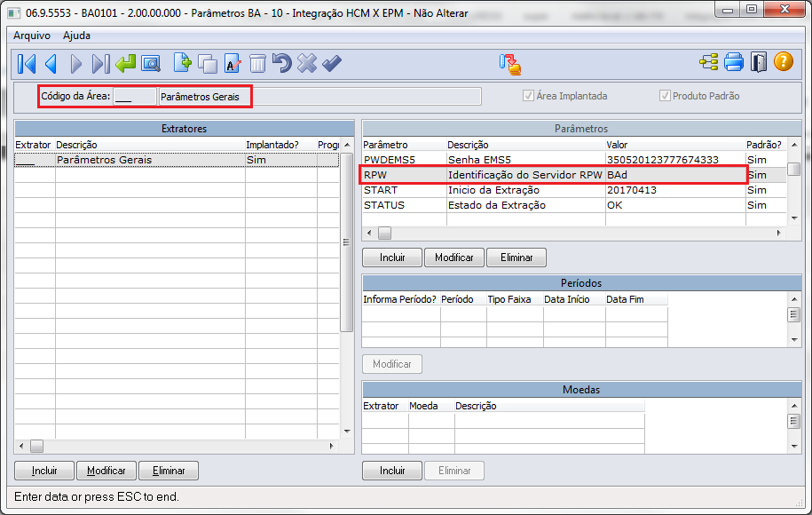Image resolution: width=812 pixels, height=515 pixels.
Task: Click the Implantado? column header
Action: 280,145
